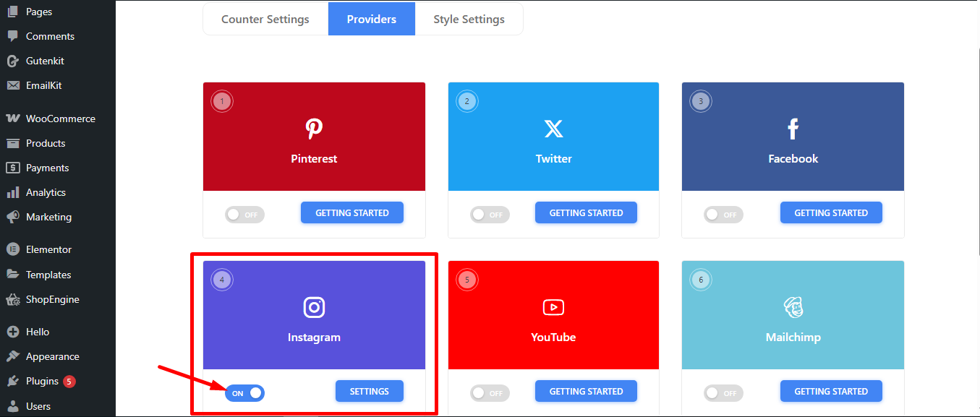Click the Marketing megaphone icon

coord(12,217)
